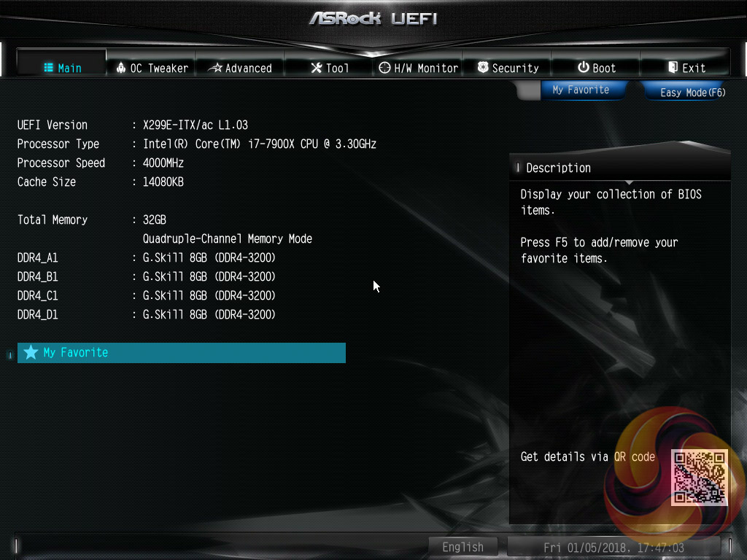Open the OC Tweaker tab

click(151, 63)
